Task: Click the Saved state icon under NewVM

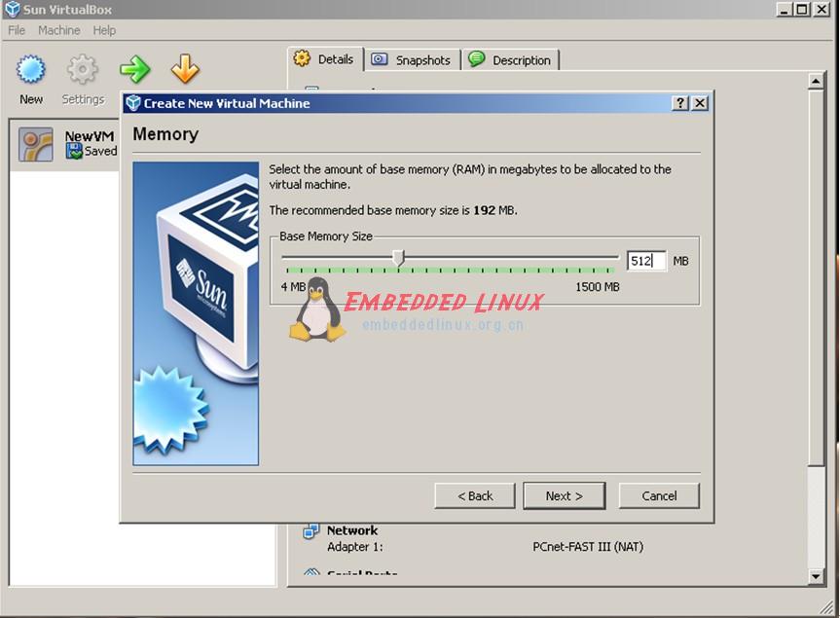Action: [73, 151]
